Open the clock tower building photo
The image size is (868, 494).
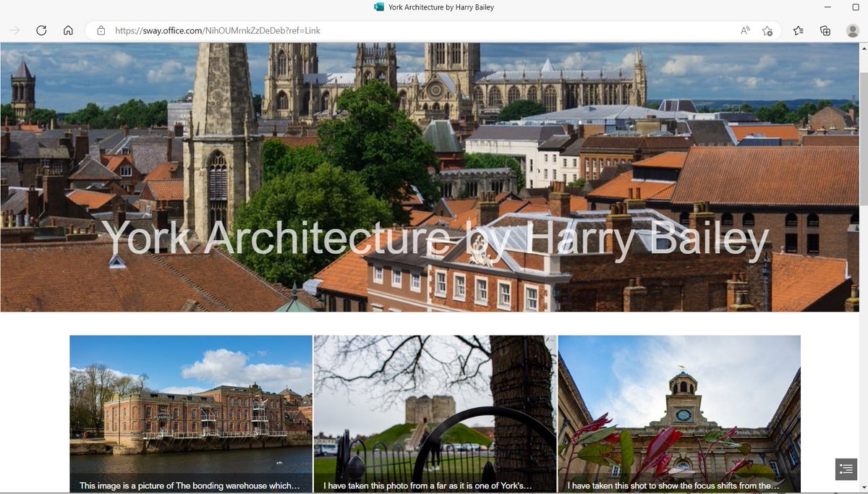[679, 414]
